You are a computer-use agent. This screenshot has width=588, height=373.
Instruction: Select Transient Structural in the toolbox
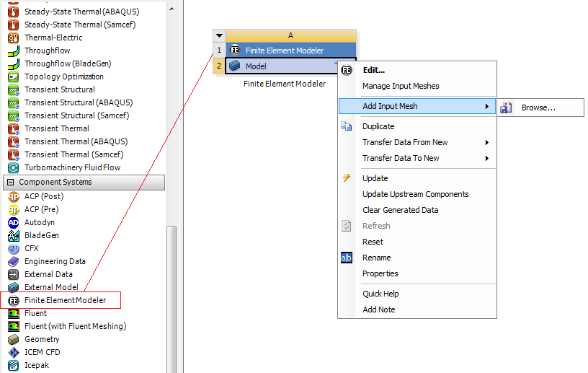click(59, 89)
